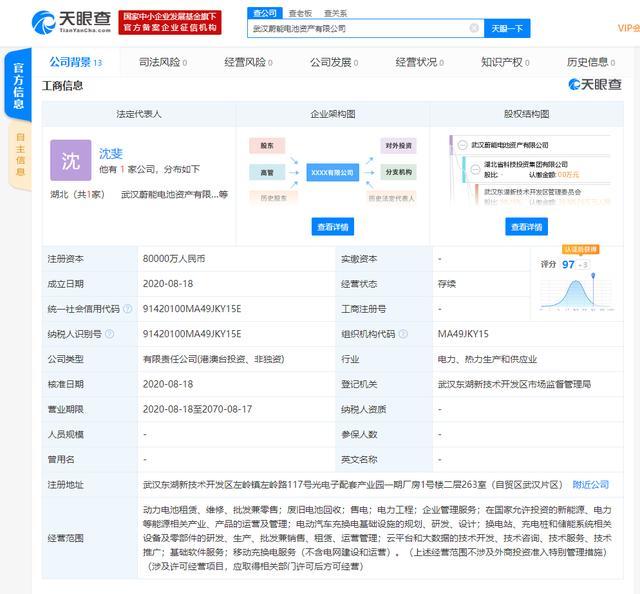Open the purple 沈 avatar tile
This screenshot has width=640, height=594.
pos(71,160)
